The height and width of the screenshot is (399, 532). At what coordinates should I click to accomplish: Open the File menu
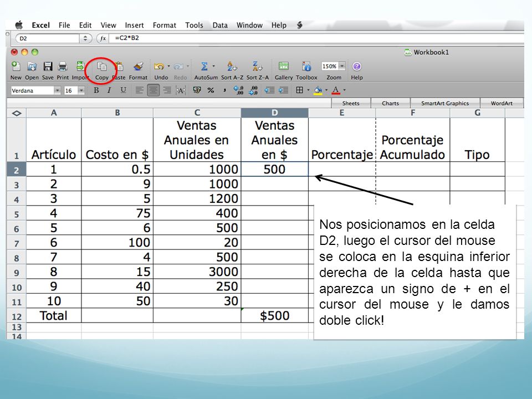64,25
